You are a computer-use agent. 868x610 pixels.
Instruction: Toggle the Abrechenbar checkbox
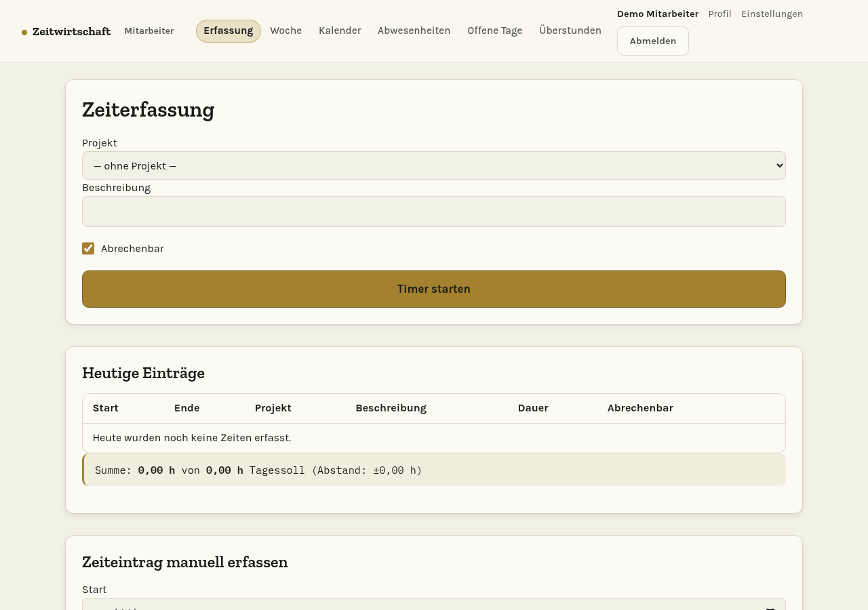(88, 249)
